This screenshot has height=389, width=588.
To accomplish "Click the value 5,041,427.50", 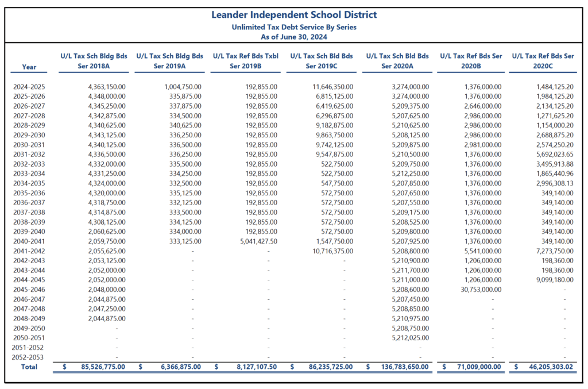I will point(259,241).
